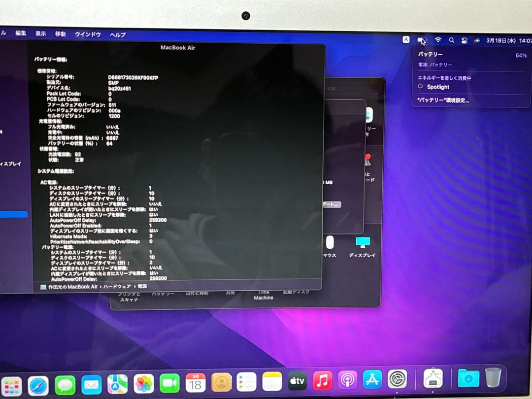Click the hardware revision value 000a
532x399 pixels.
114,111
